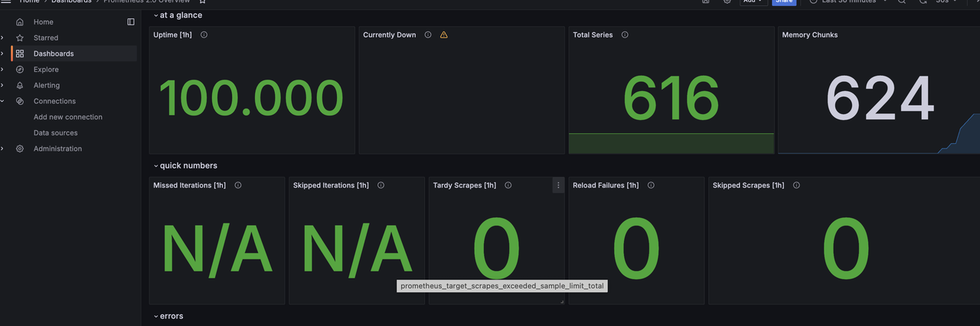The height and width of the screenshot is (326, 980).
Task: Click warning triangle on Currently Down panel
Action: pyautogui.click(x=444, y=34)
